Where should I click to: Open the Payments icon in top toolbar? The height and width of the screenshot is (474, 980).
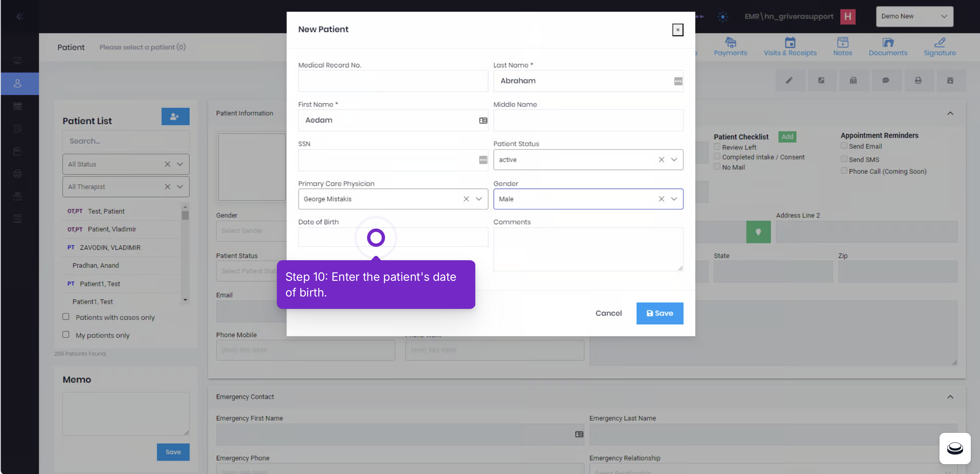(x=731, y=42)
